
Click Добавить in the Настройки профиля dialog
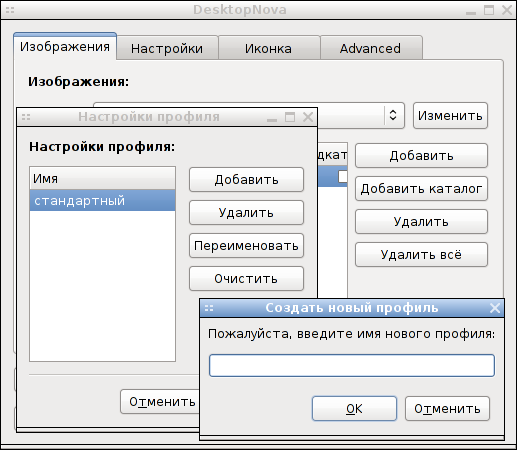[246, 180]
